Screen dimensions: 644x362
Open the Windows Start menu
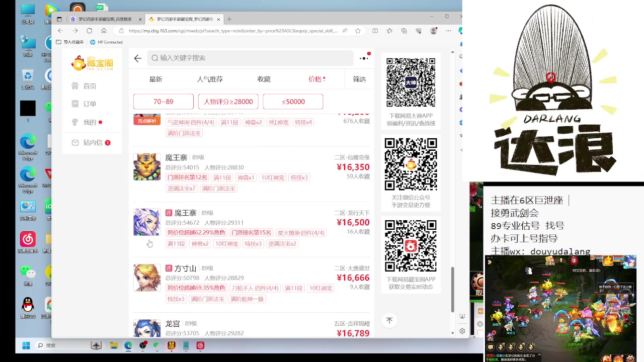[26, 345]
